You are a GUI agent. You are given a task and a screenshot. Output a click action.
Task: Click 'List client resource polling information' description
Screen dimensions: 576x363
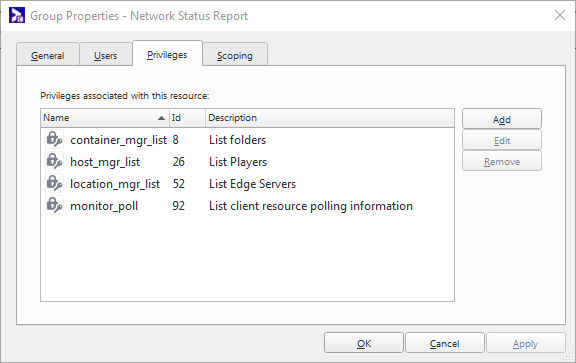[x=311, y=206]
